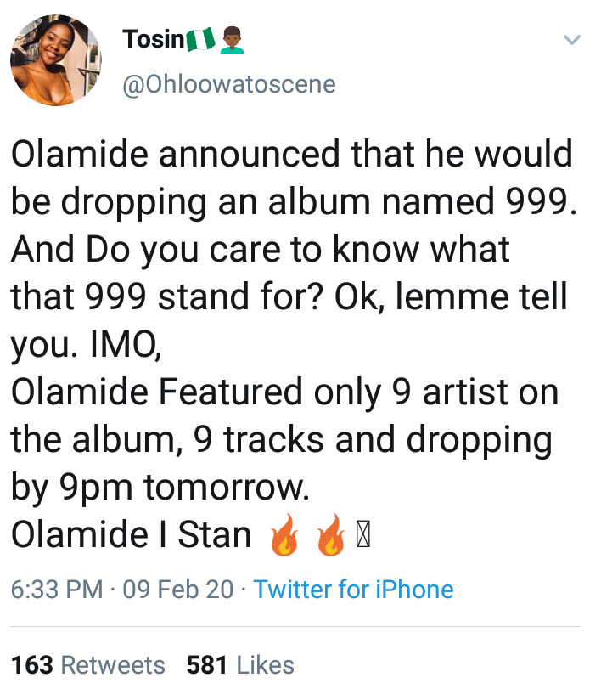Open Tosin's profile picture
This screenshot has height=700, width=601.
coord(56,59)
